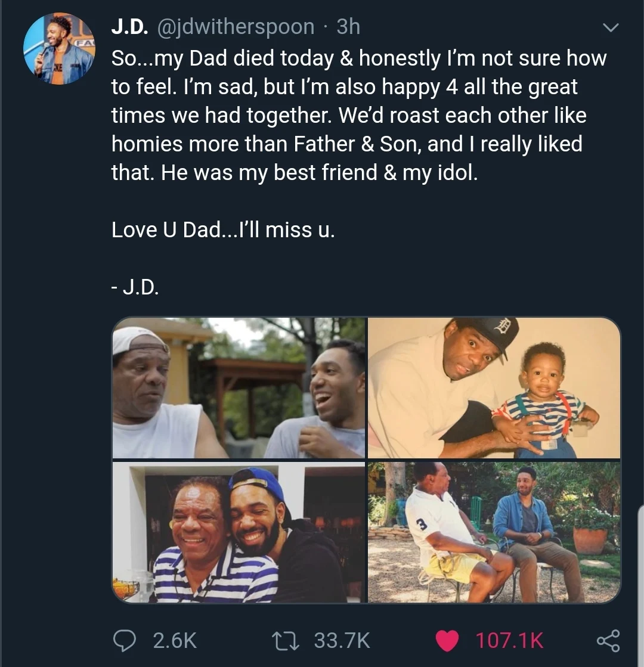Open the "3h" timestamp link

coord(348,27)
